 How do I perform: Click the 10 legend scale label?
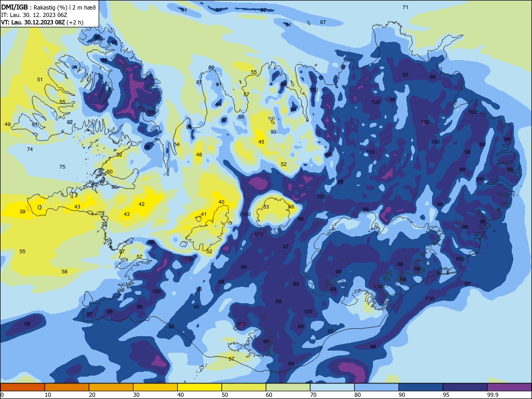click(48, 395)
